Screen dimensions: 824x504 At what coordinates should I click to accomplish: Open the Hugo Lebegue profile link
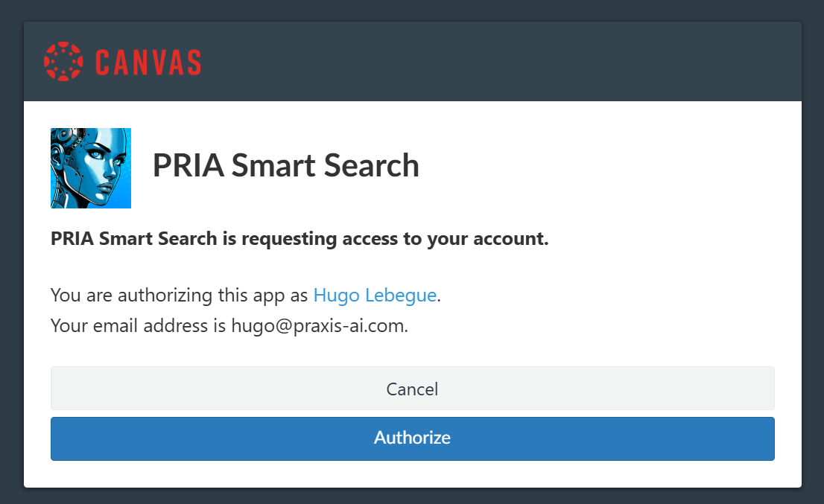pyautogui.click(x=375, y=295)
